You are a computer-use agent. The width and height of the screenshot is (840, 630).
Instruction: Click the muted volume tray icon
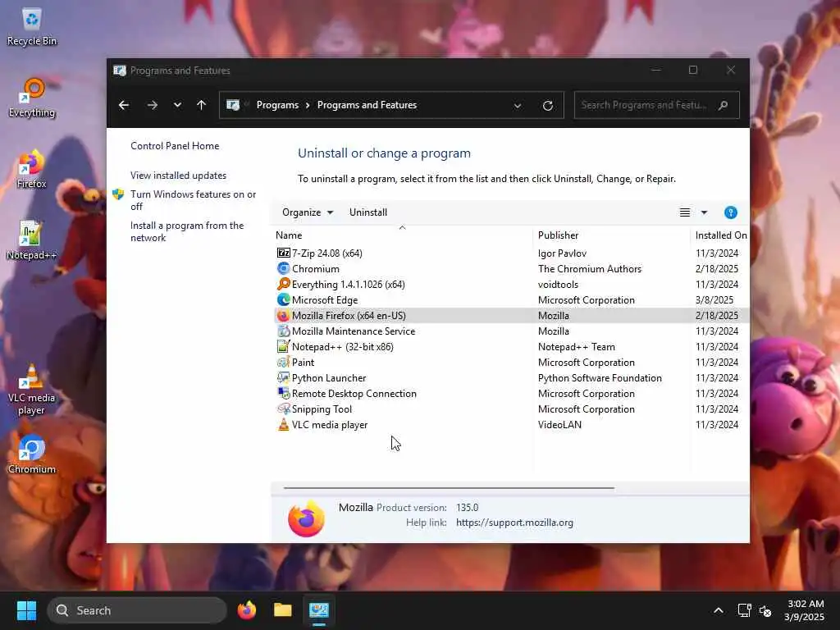765,610
